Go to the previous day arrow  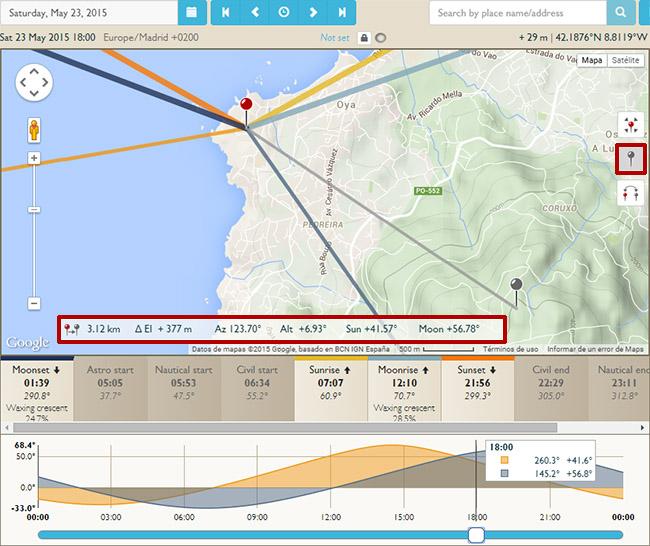click(x=255, y=13)
